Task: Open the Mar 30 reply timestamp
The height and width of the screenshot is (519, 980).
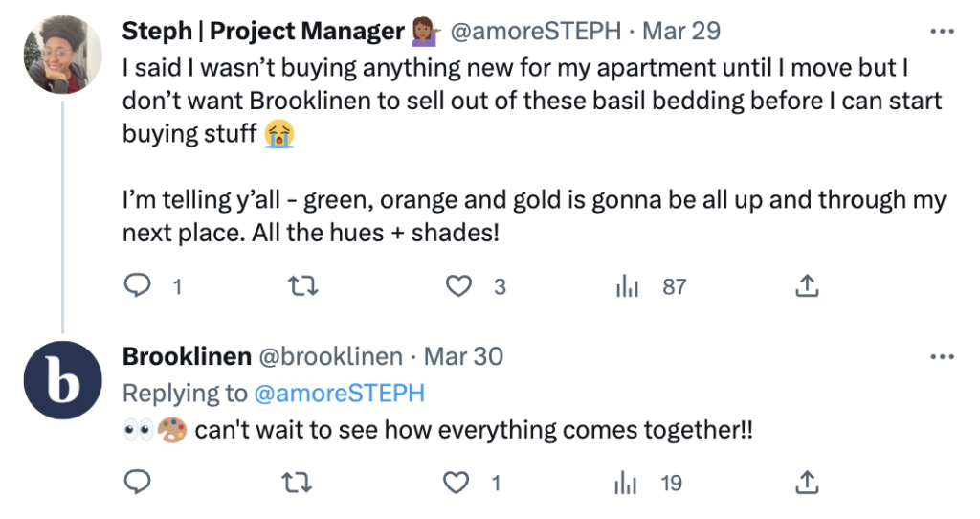Action: 463,357
